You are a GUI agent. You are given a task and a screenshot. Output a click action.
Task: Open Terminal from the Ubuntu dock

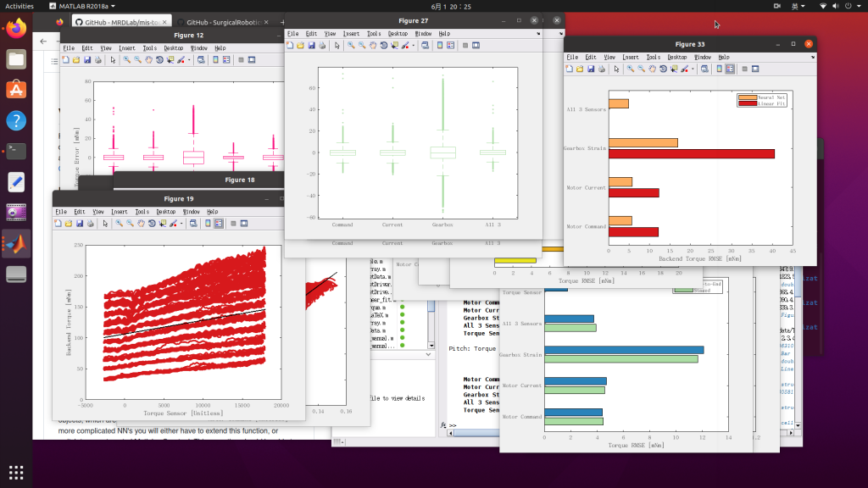pyautogui.click(x=16, y=151)
